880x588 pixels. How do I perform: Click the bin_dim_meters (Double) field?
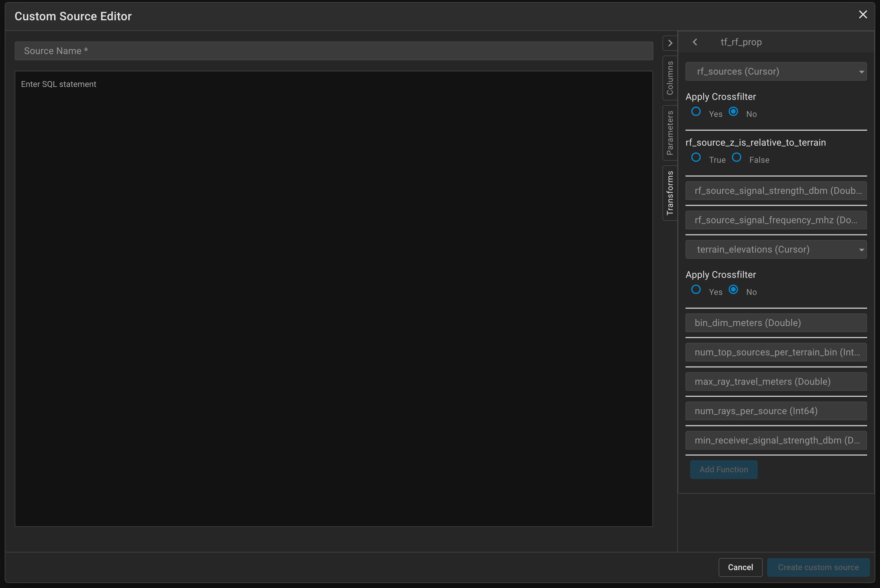(x=776, y=323)
